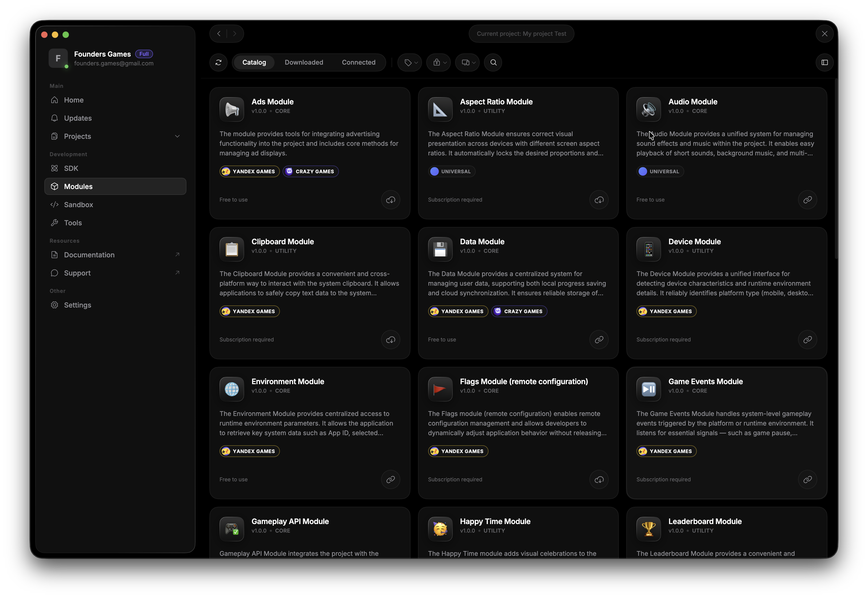Click the link icon on Data Module card

599,340
